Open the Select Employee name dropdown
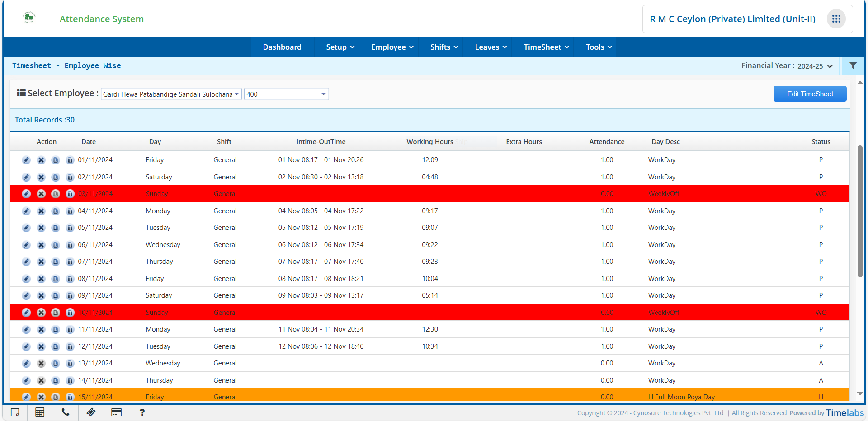 tap(171, 94)
